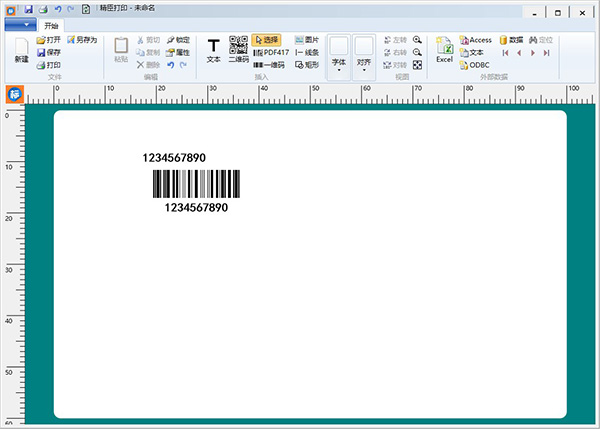This screenshot has width=600, height=429.
Task: Click redo arrow in the 编辑 group
Action: click(x=183, y=65)
